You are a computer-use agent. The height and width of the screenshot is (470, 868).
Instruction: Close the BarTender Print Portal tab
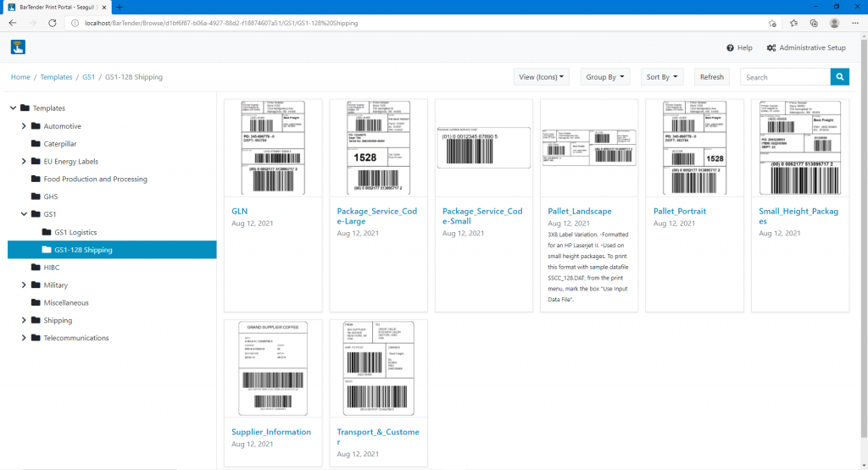pyautogui.click(x=104, y=7)
